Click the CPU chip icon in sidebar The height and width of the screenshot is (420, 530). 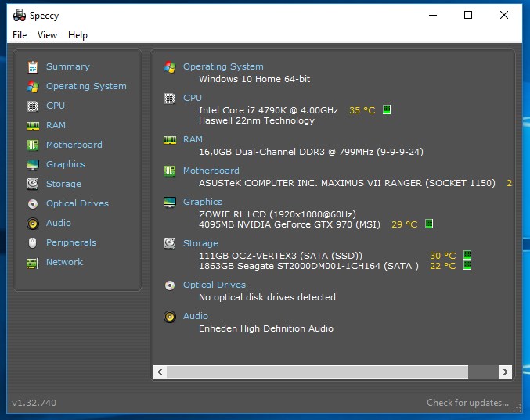point(32,106)
